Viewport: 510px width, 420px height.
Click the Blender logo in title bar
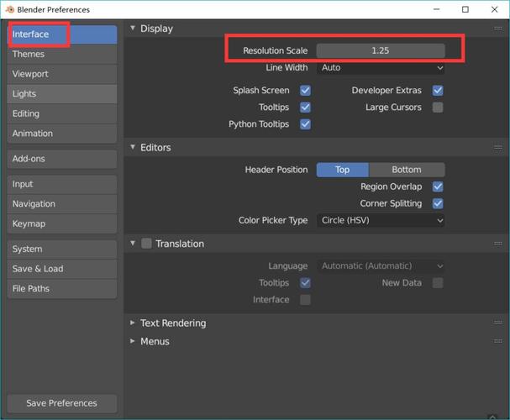[x=11, y=10]
